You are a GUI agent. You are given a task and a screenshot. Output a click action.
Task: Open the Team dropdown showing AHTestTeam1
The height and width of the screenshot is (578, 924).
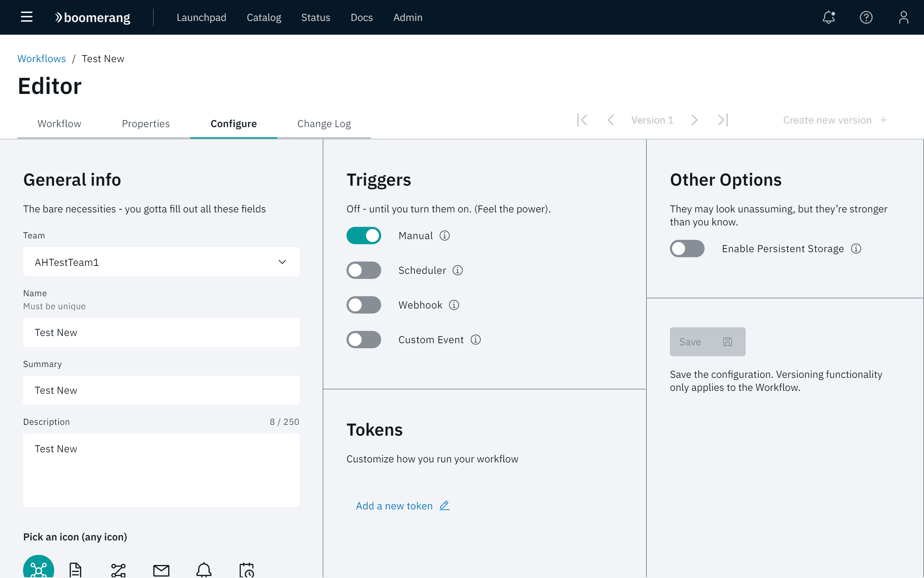point(161,262)
